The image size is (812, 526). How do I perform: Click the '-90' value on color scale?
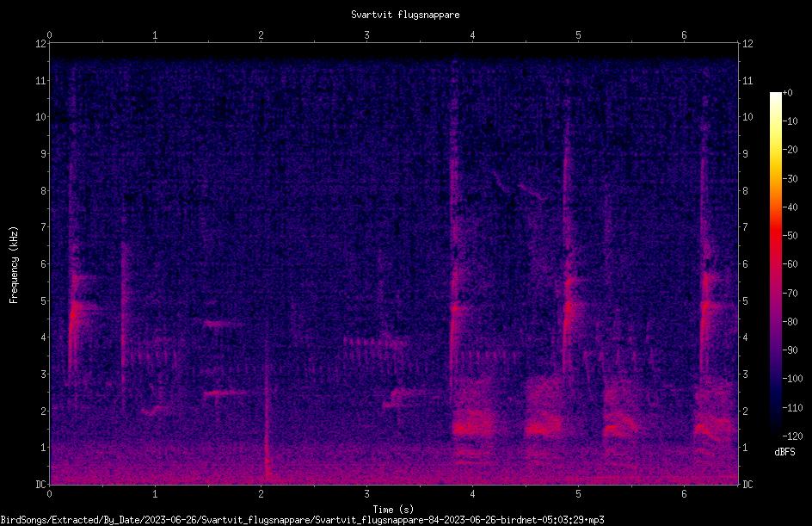point(790,350)
